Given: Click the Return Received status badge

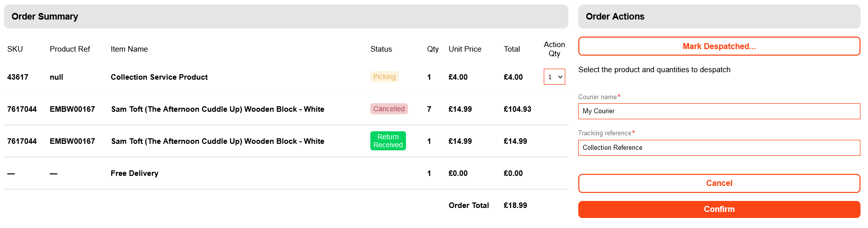Looking at the screenshot, I should 388,141.
